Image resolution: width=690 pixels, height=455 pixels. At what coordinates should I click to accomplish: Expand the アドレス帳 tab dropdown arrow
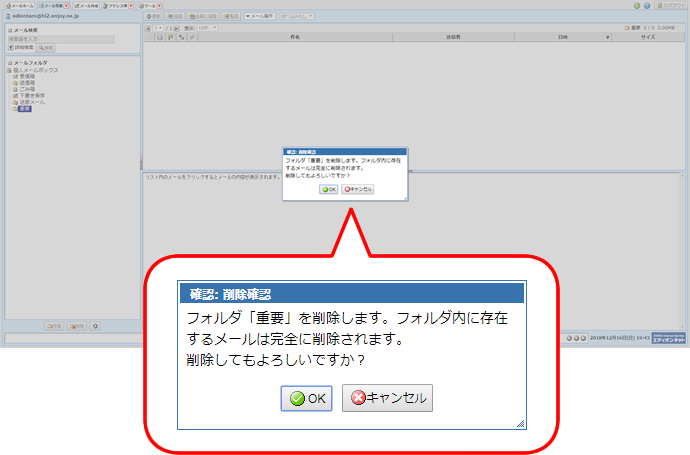coord(131,6)
